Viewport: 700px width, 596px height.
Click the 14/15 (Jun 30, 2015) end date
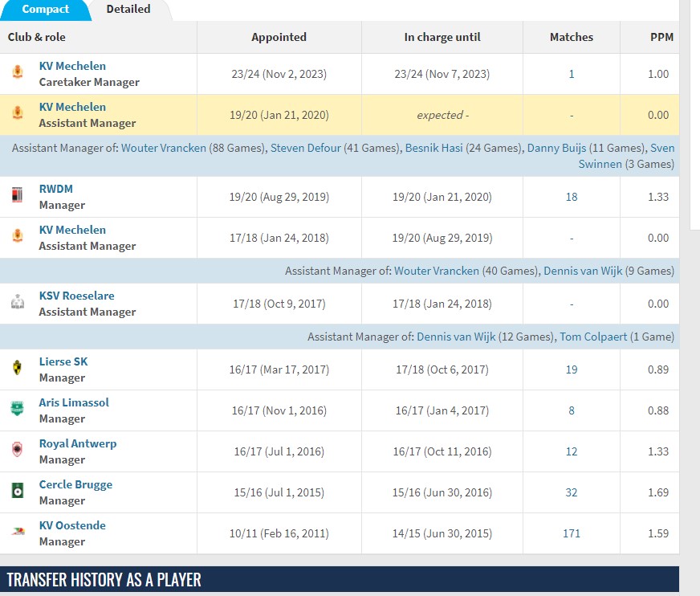(x=442, y=533)
